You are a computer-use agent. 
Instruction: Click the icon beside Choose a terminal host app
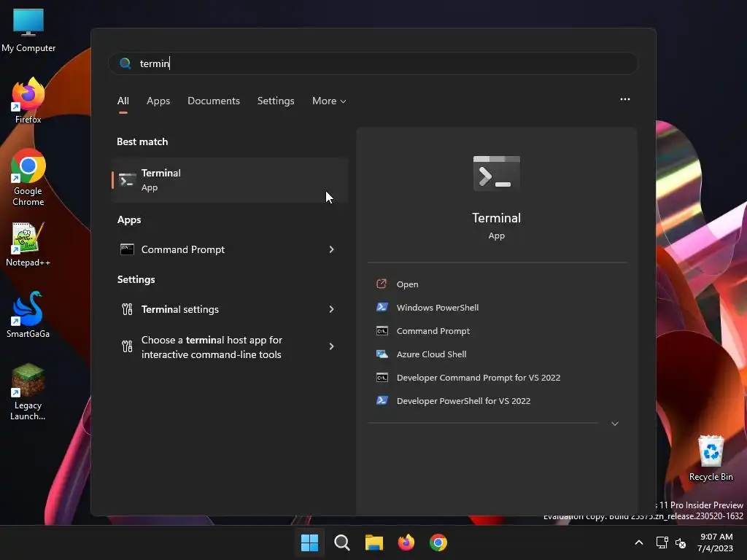[x=127, y=346]
